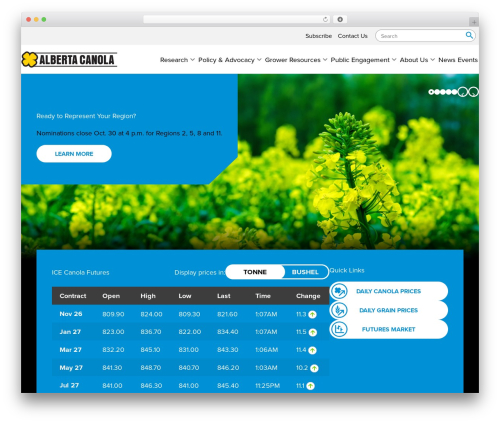Open DAILY CANOLA PRICES quick link

pyautogui.click(x=389, y=291)
